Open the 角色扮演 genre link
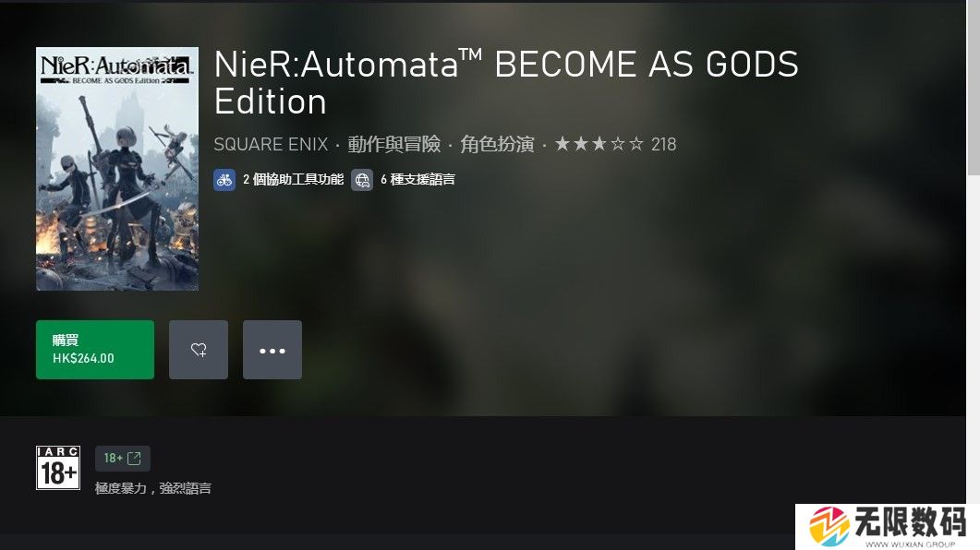The width and height of the screenshot is (980, 550). coord(498,144)
